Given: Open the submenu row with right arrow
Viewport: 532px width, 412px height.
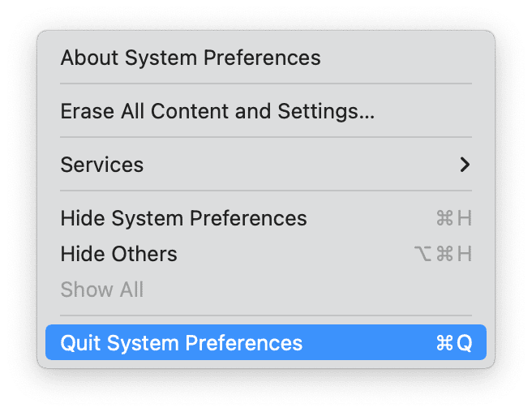Looking at the screenshot, I should [x=266, y=165].
